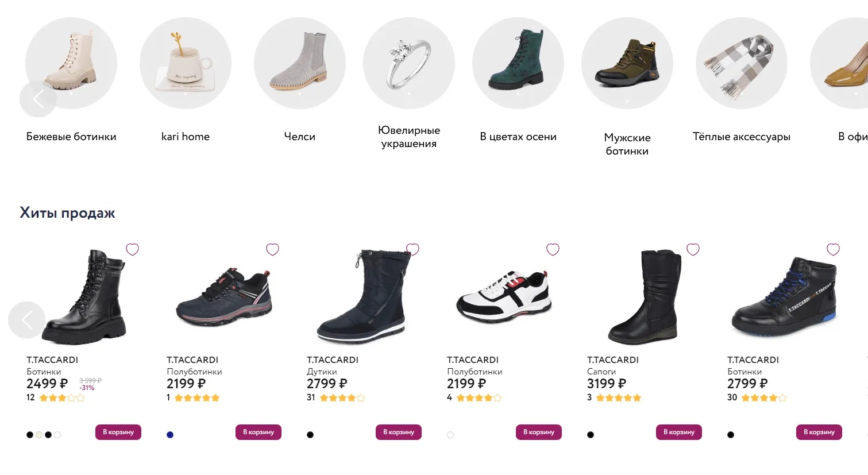
Task: Open the Челси category label
Action: [x=299, y=136]
